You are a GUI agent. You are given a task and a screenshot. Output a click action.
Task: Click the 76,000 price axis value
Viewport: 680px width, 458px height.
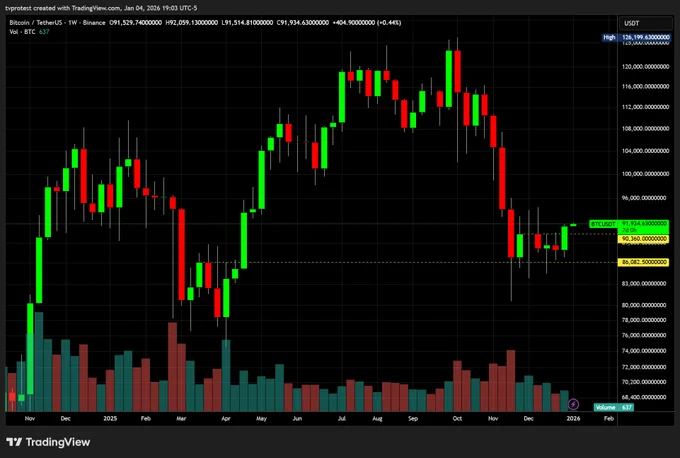pyautogui.click(x=645, y=335)
